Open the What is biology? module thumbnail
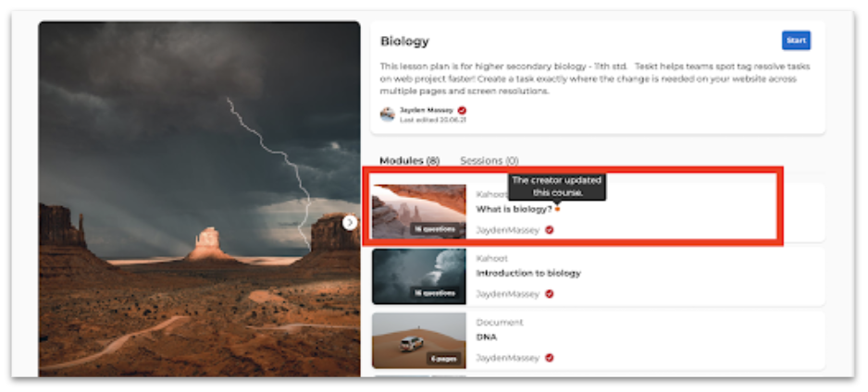Image resolution: width=868 pixels, height=392 pixels. (419, 212)
